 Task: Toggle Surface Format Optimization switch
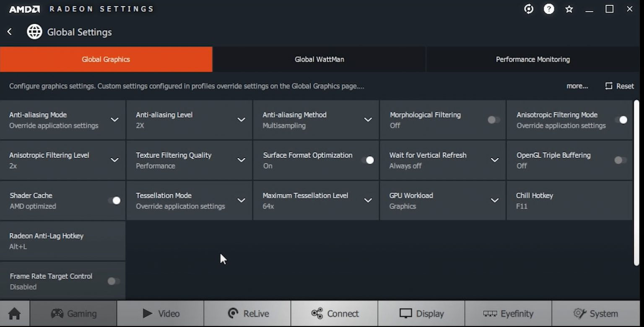click(x=367, y=160)
